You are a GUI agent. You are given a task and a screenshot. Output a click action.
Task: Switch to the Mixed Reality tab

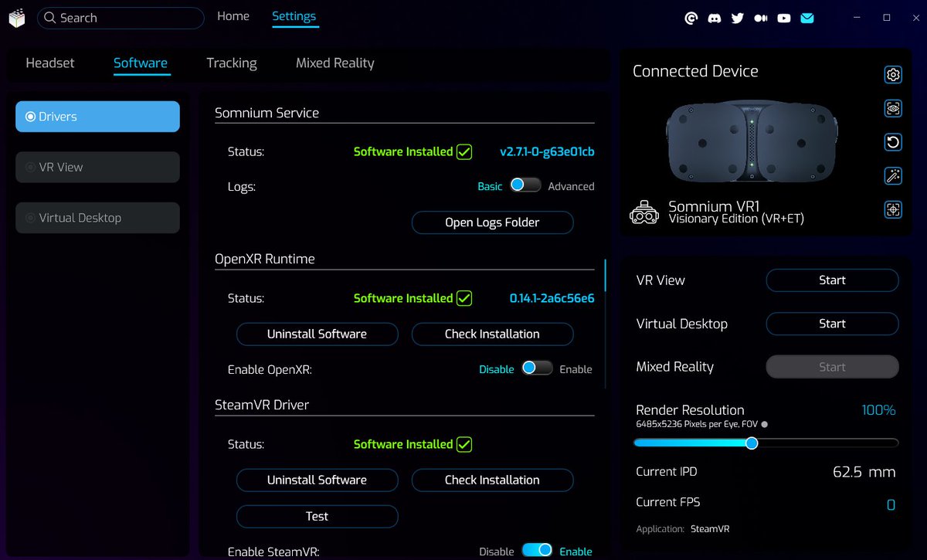[335, 63]
